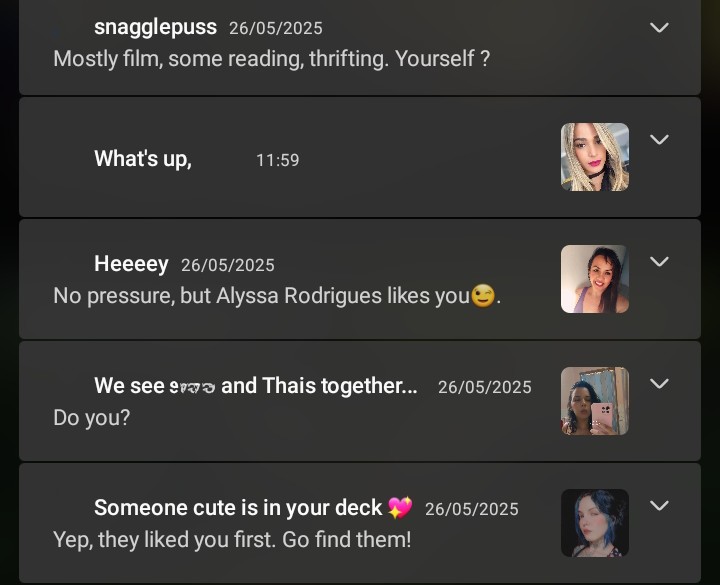The image size is (720, 585).
Task: Open "No pressure, but Alyssa Rodrigues likes you" text
Action: coord(261,296)
